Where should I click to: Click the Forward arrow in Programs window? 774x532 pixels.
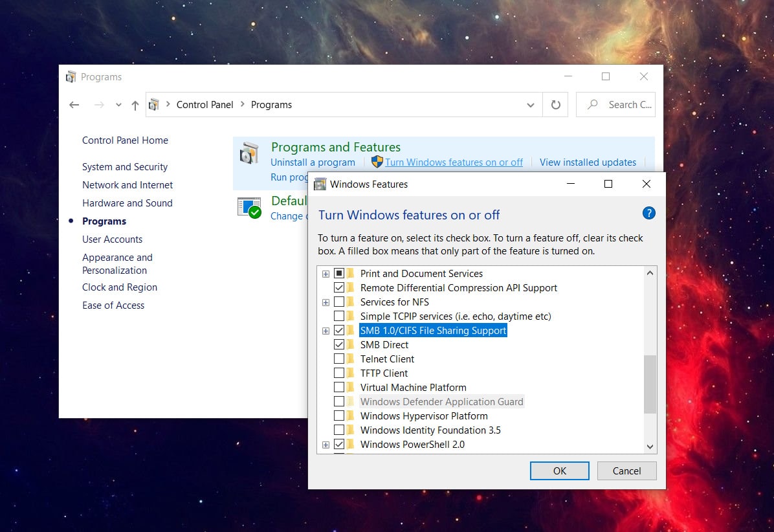(99, 105)
